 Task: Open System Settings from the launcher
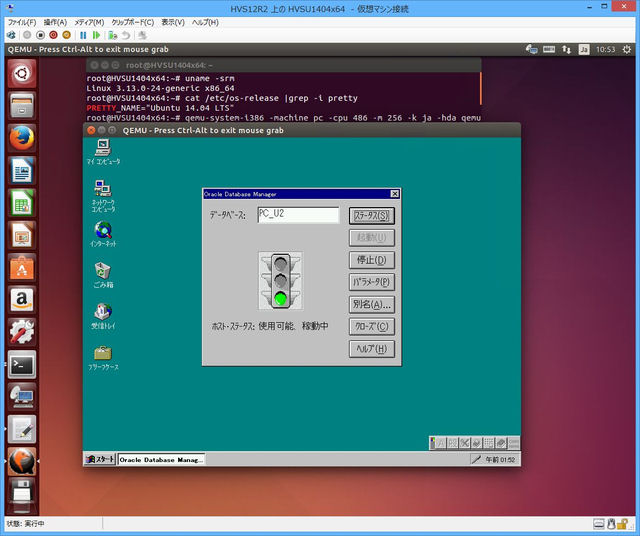pyautogui.click(x=22, y=332)
